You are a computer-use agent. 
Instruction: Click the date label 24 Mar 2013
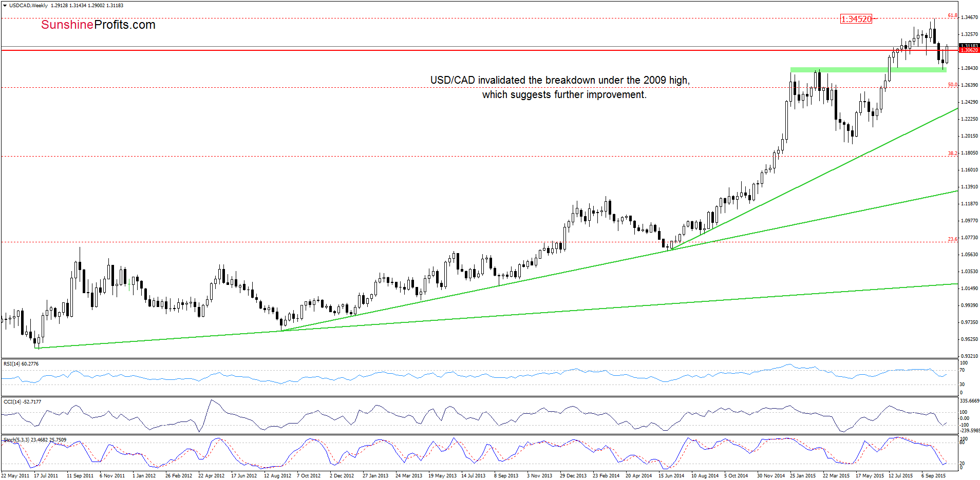point(409,476)
